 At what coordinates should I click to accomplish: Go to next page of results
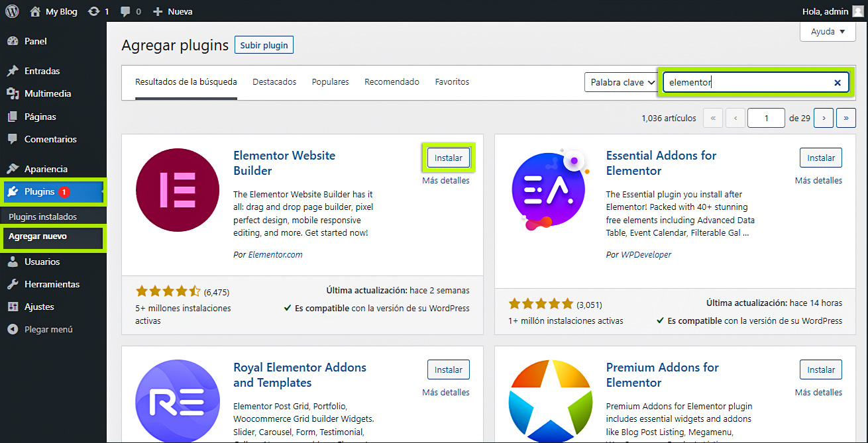tap(823, 118)
